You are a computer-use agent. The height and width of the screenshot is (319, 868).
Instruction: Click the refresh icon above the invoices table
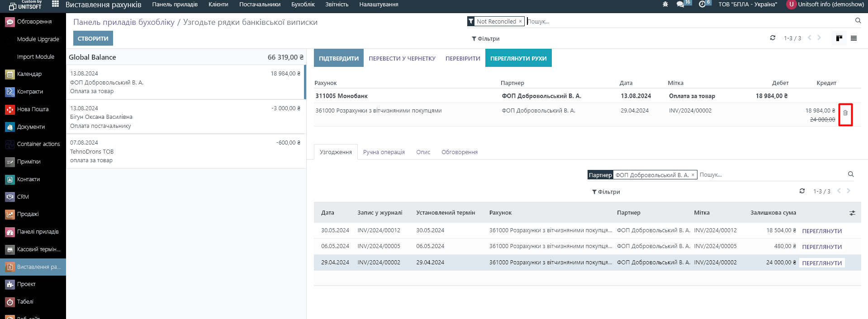pos(802,191)
